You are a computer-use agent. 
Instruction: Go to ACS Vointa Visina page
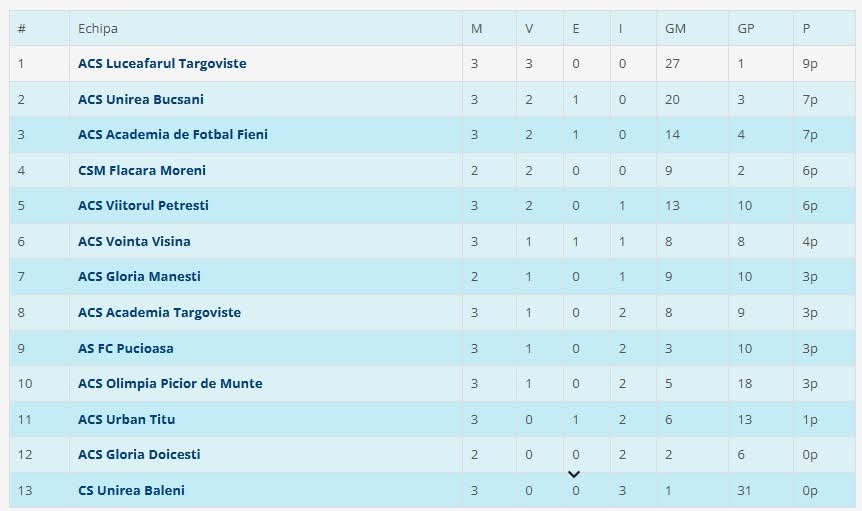point(134,241)
